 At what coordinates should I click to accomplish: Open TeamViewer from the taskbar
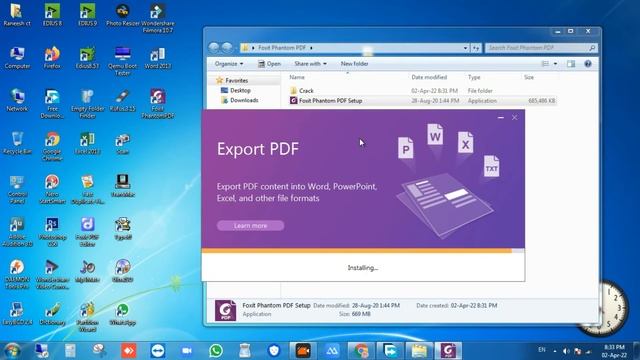pos(158,351)
